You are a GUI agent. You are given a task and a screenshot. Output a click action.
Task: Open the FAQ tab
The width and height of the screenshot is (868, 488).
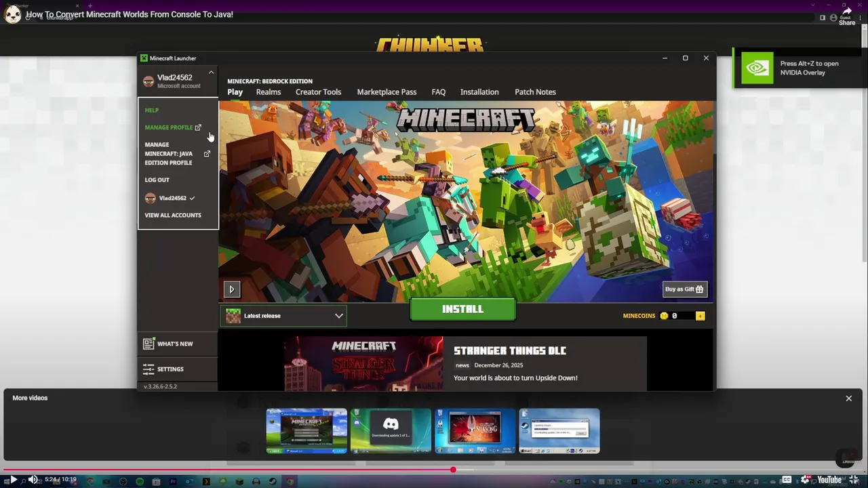click(439, 92)
